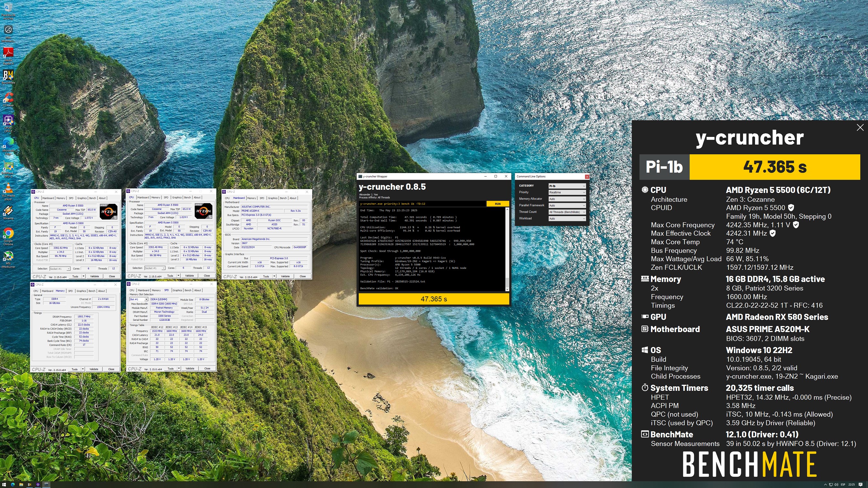The height and width of the screenshot is (488, 868).
Task: Click the y-cruncher output scrollbar thumb
Action: click(x=507, y=283)
